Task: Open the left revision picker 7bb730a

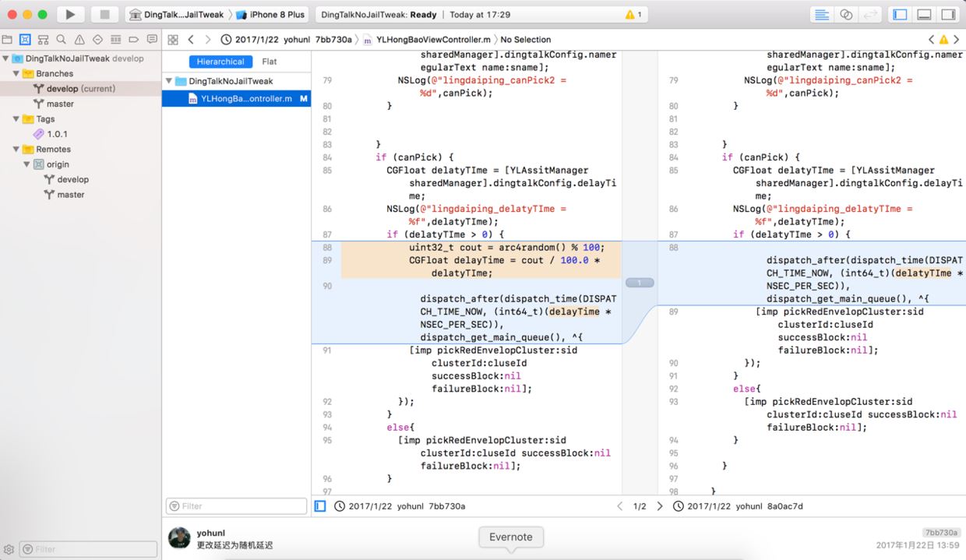Action: (x=400, y=506)
